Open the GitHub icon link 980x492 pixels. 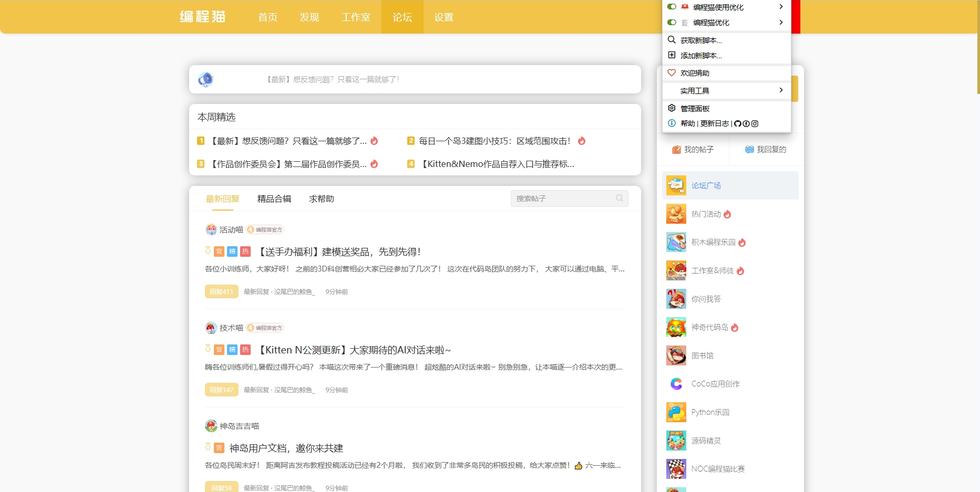pyautogui.click(x=737, y=123)
